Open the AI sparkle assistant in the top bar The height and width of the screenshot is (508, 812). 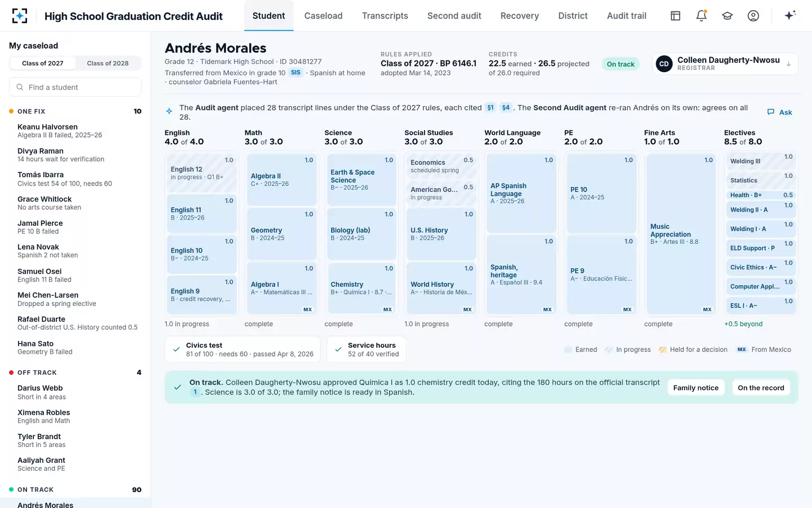(790, 15)
